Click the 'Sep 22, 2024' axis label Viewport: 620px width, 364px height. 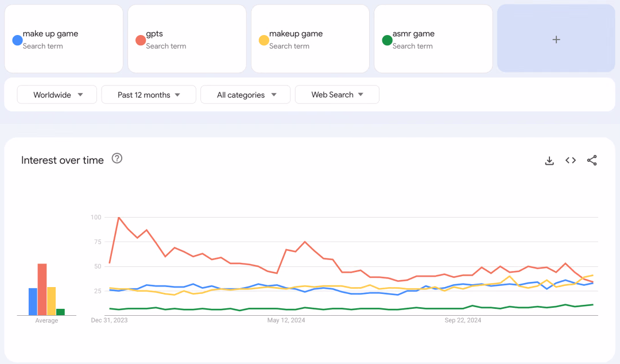click(463, 320)
